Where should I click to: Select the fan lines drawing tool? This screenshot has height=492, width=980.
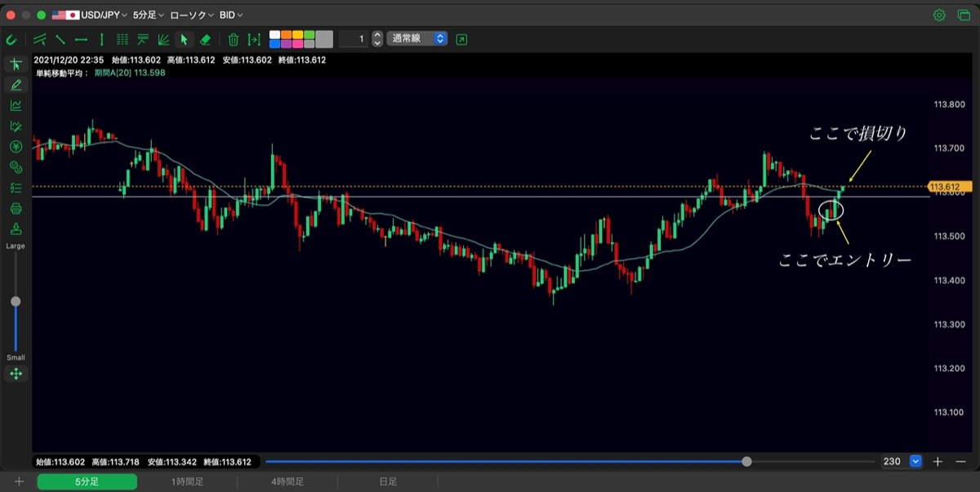163,39
